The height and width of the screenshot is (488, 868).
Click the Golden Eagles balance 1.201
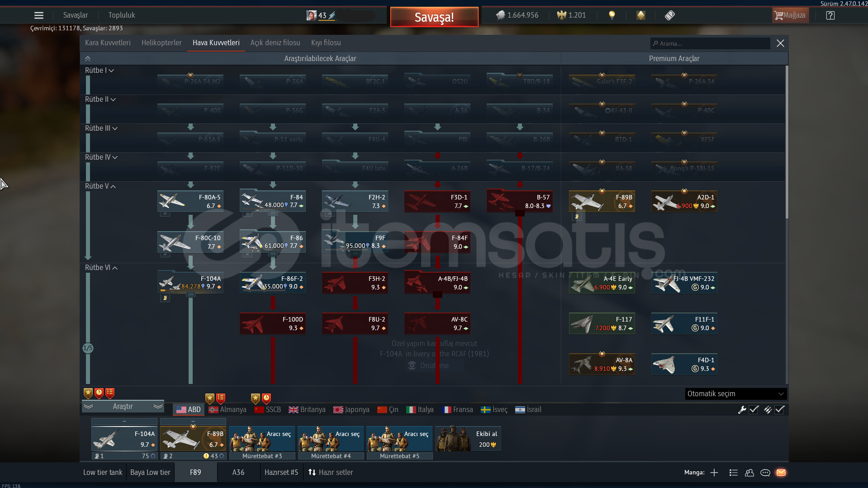(x=571, y=15)
